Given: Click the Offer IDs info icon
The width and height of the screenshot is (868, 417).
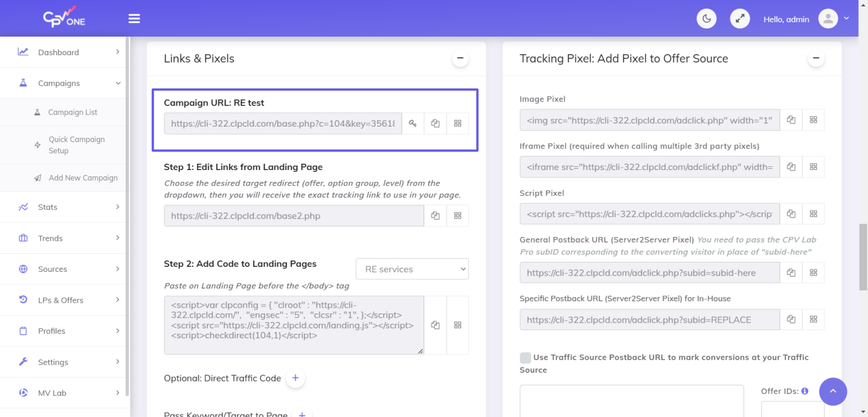Looking at the screenshot, I should pos(805,392).
